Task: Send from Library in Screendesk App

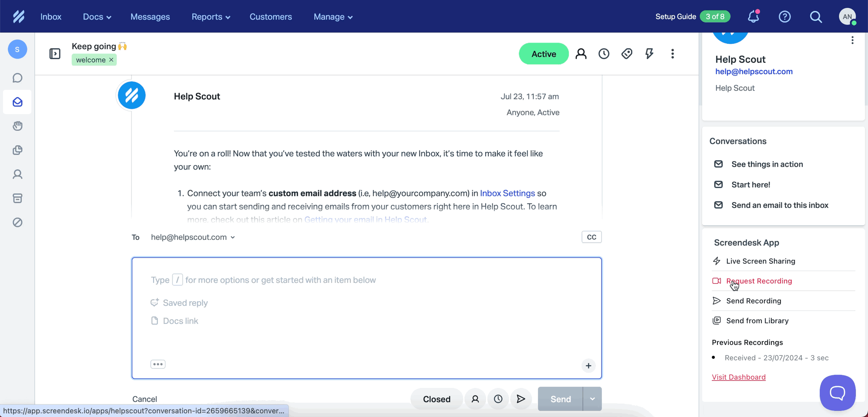Action: (757, 320)
